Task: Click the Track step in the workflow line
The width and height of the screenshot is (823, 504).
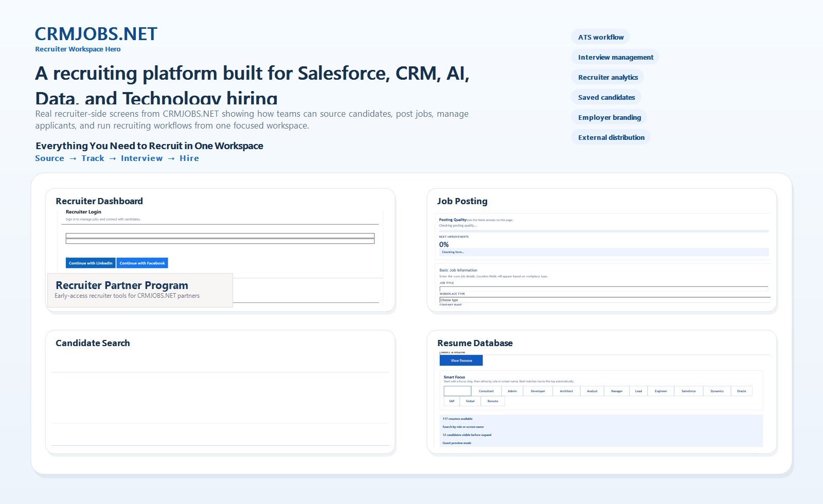Action: (x=93, y=158)
